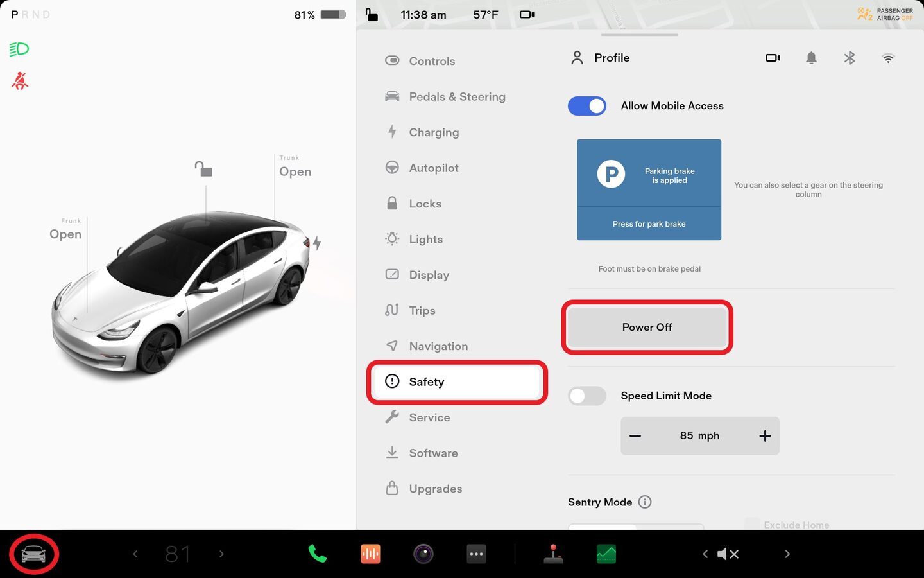This screenshot has height=578, width=924.
Task: Tap the Wi-Fi status icon
Action: click(888, 58)
